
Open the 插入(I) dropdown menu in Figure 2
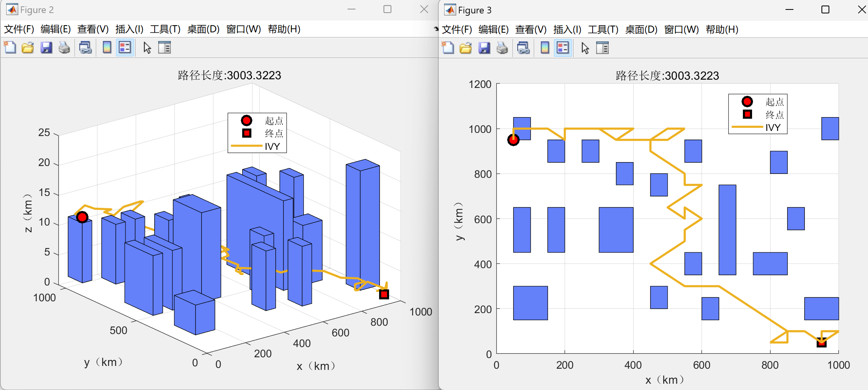tap(129, 29)
